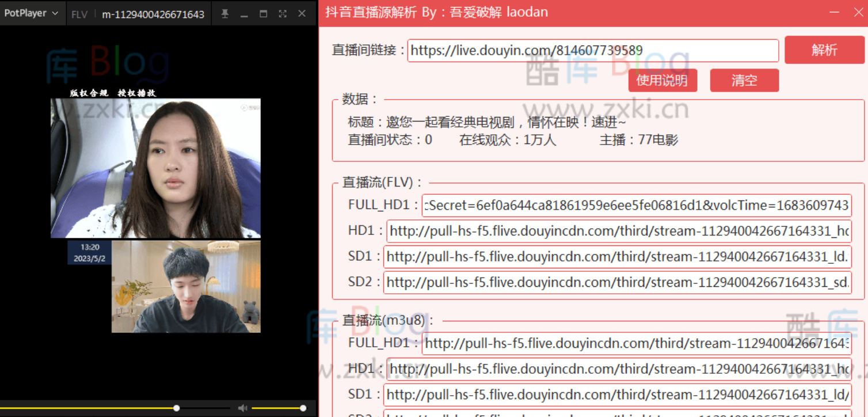Open the 使用说明 instructions
Viewport: 868px width, 417px height.
click(x=663, y=81)
